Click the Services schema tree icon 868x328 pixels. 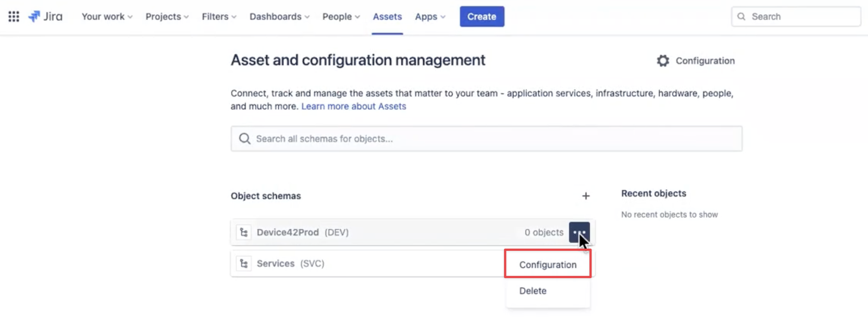coord(244,264)
